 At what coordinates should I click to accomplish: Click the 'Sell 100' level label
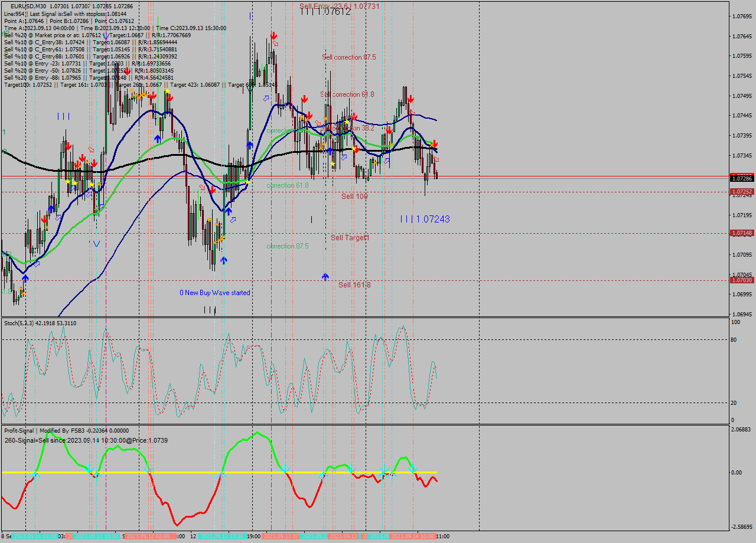(354, 196)
